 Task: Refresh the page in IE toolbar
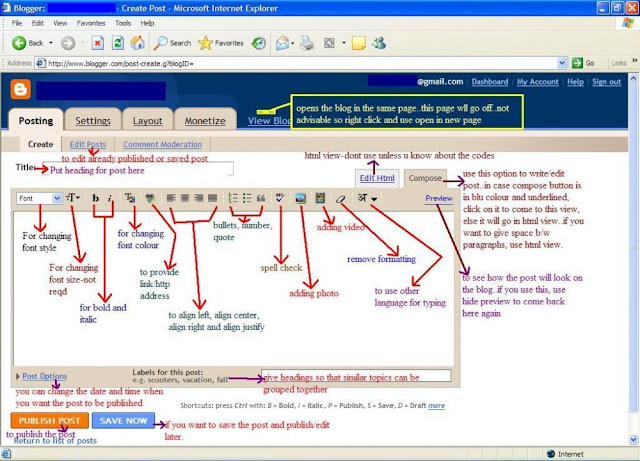tap(118, 43)
